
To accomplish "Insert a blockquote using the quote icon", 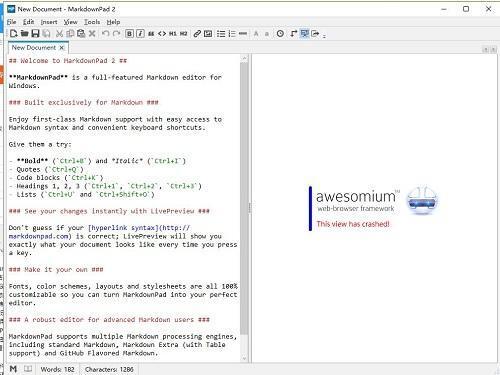I will (151, 34).
